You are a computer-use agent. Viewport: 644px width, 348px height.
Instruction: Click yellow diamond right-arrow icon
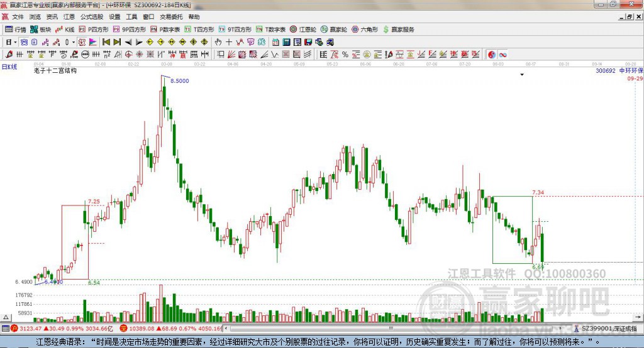(x=160, y=42)
